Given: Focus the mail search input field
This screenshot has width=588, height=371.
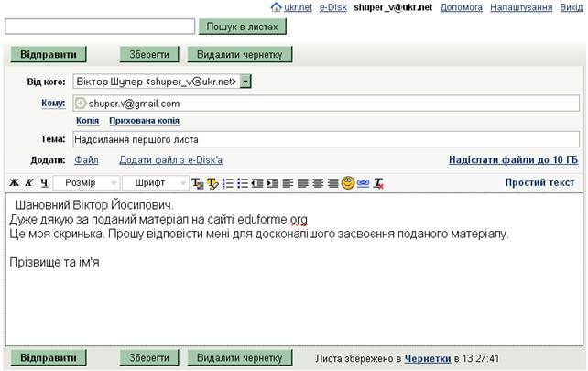Looking at the screenshot, I should tap(100, 27).
